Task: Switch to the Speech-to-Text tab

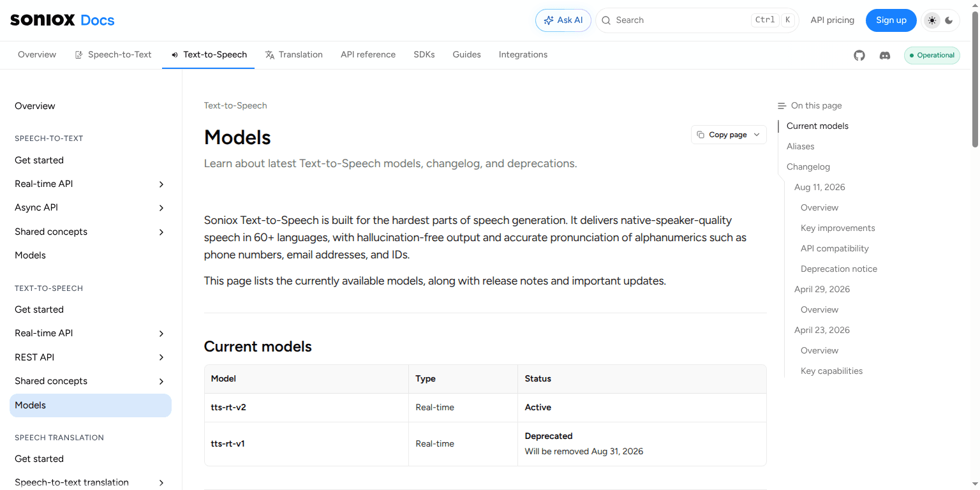Action: point(113,55)
